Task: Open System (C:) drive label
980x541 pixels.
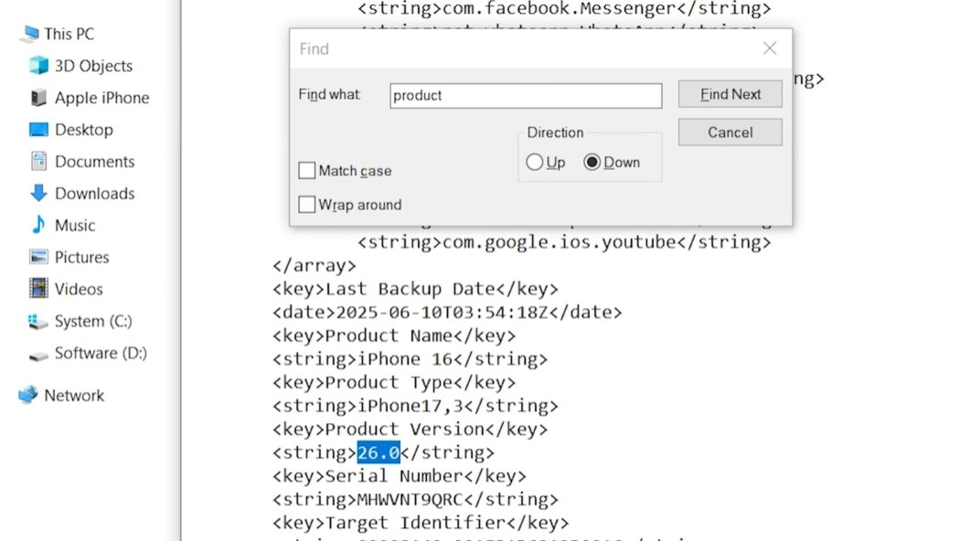Action: tap(94, 321)
